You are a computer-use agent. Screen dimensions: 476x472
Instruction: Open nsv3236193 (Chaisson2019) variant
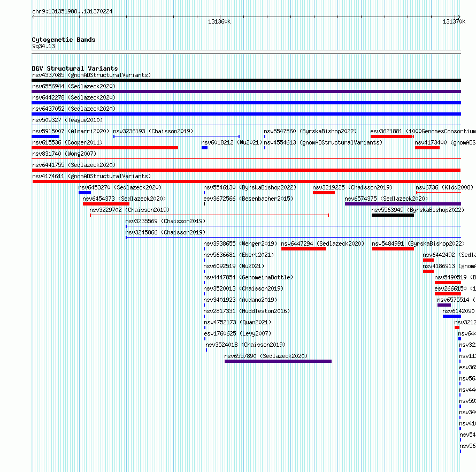(x=153, y=131)
